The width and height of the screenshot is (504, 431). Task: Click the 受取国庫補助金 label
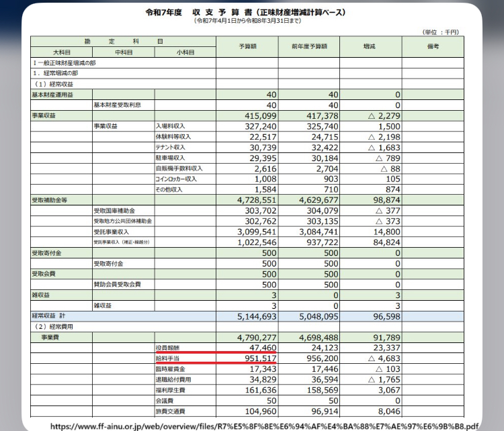coord(114,211)
